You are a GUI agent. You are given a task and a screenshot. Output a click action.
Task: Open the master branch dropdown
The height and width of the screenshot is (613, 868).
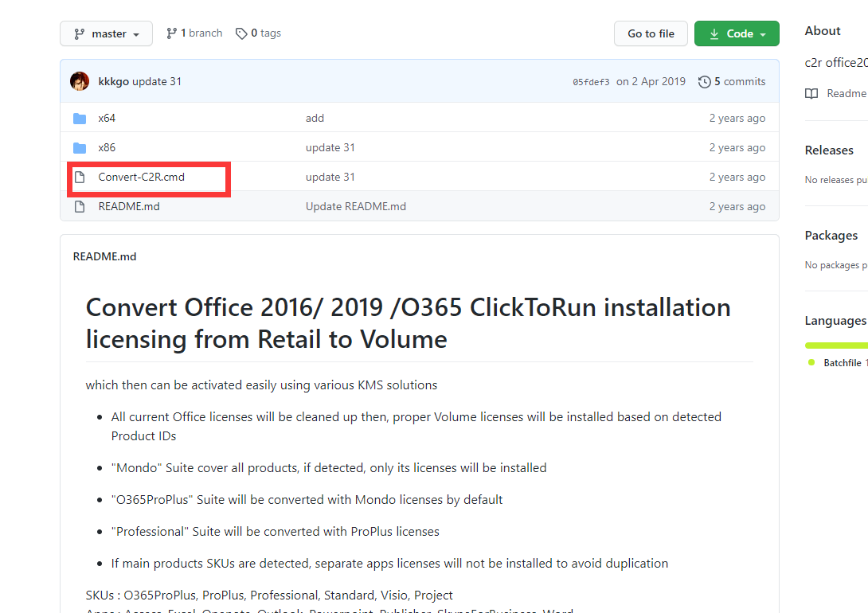click(106, 33)
